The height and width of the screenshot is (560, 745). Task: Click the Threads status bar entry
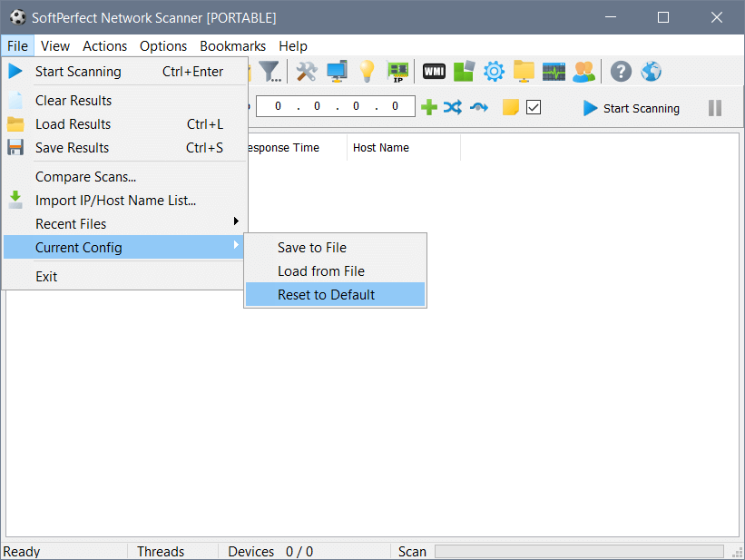coord(161,552)
